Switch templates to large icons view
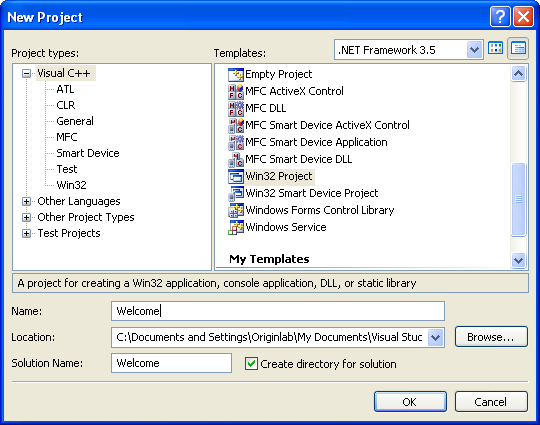 pyautogui.click(x=496, y=48)
